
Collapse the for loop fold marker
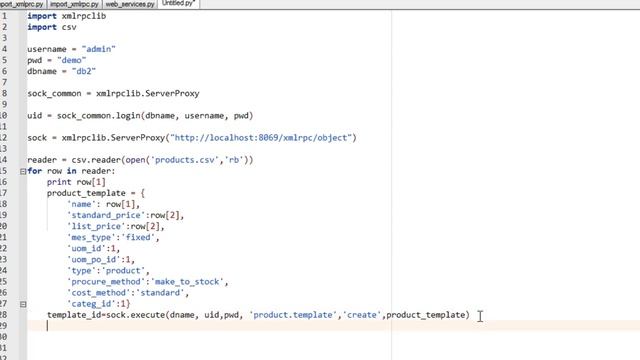[23, 171]
